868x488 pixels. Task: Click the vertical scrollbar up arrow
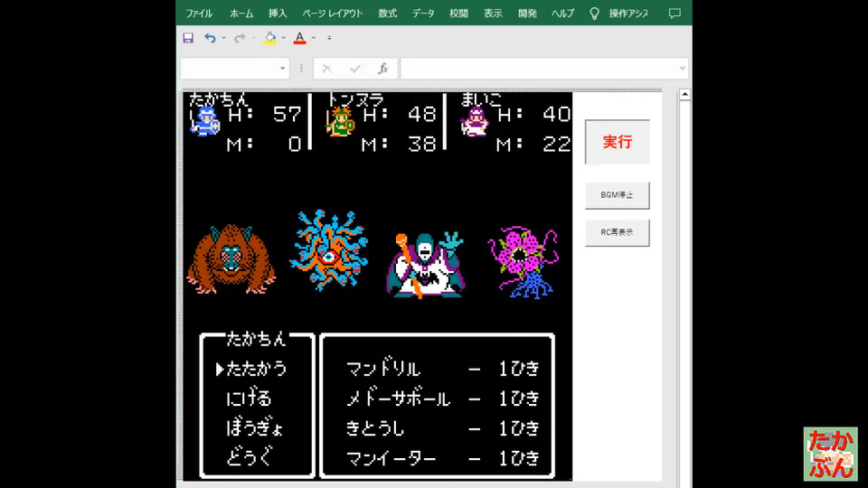684,94
